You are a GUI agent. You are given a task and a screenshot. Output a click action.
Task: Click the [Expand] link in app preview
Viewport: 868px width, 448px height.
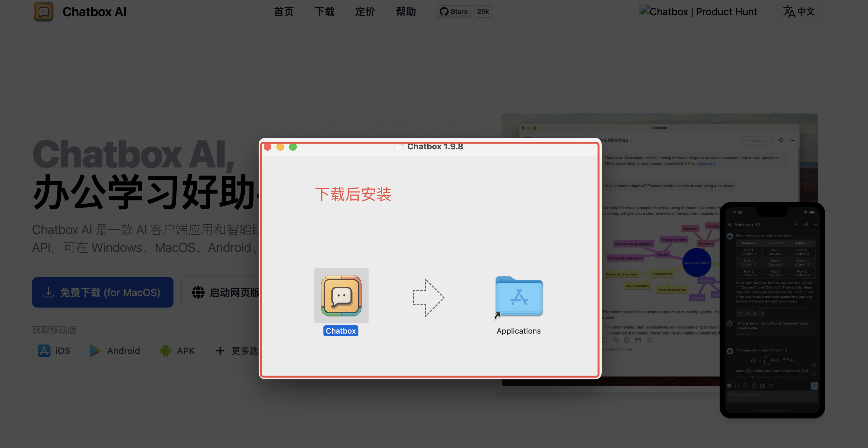click(706, 164)
